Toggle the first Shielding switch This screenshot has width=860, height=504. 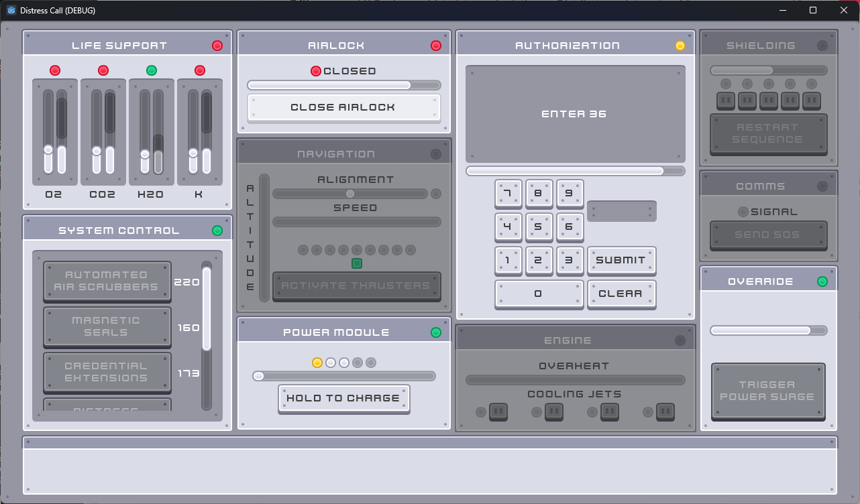(726, 101)
